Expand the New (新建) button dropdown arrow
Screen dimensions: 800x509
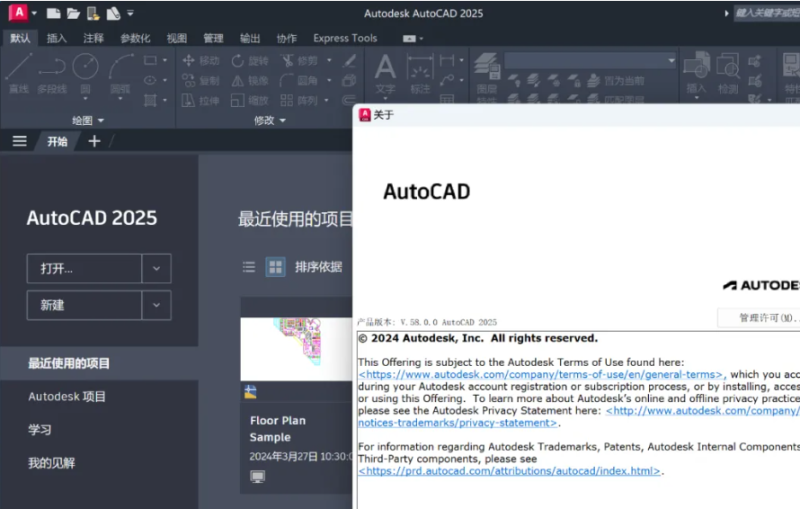[x=157, y=305]
